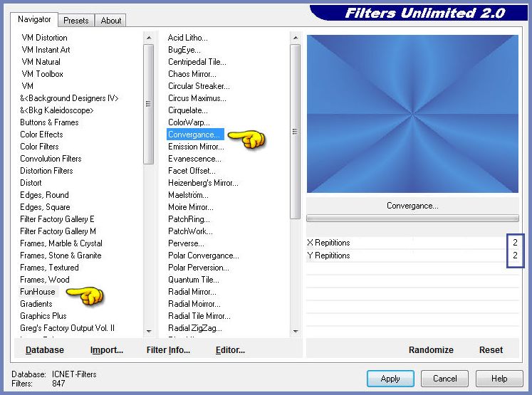The image size is (532, 395).
Task: Select Color Effects category
Action: pyautogui.click(x=41, y=135)
